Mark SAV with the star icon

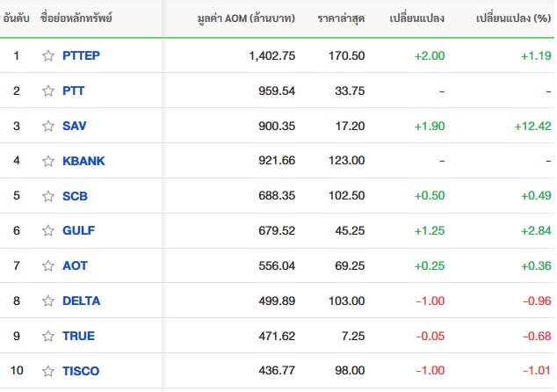coord(48,127)
